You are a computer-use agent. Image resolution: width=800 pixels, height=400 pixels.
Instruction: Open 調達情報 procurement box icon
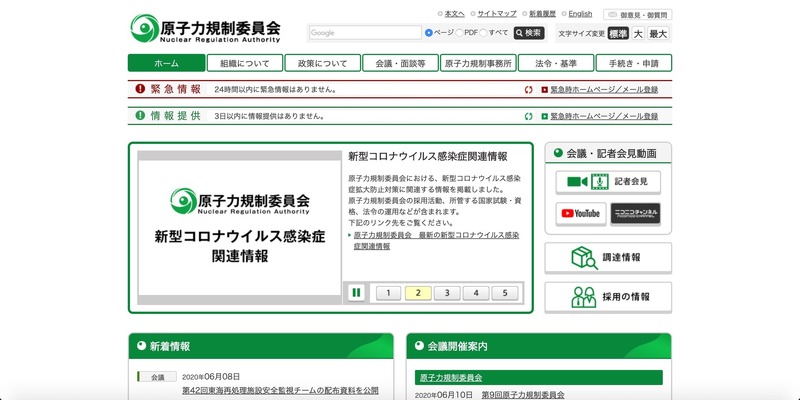click(x=584, y=258)
